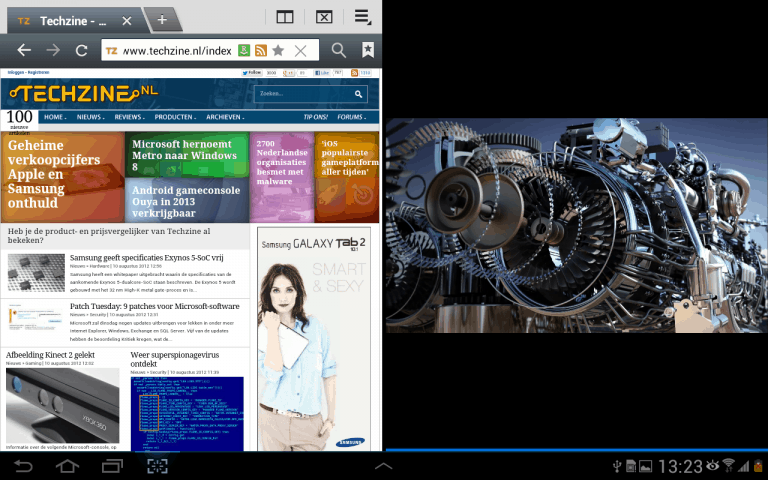Tap the Wi-Fi status icon
This screenshot has height=480, width=768.
click(x=728, y=466)
